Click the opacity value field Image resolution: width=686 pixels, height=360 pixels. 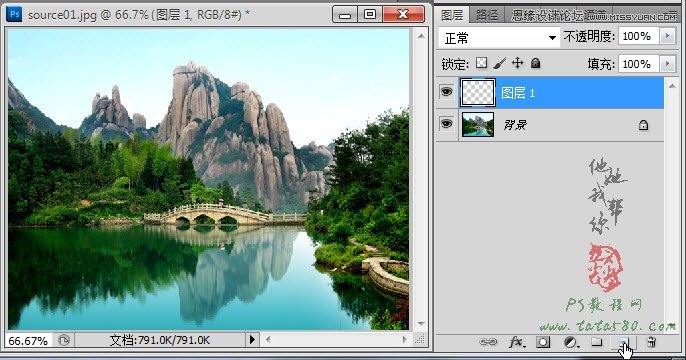638,36
